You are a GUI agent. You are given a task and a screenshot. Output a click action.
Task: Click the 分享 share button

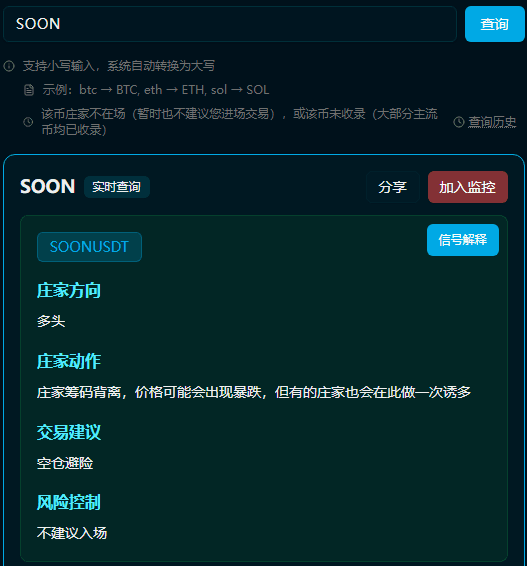[x=393, y=187]
